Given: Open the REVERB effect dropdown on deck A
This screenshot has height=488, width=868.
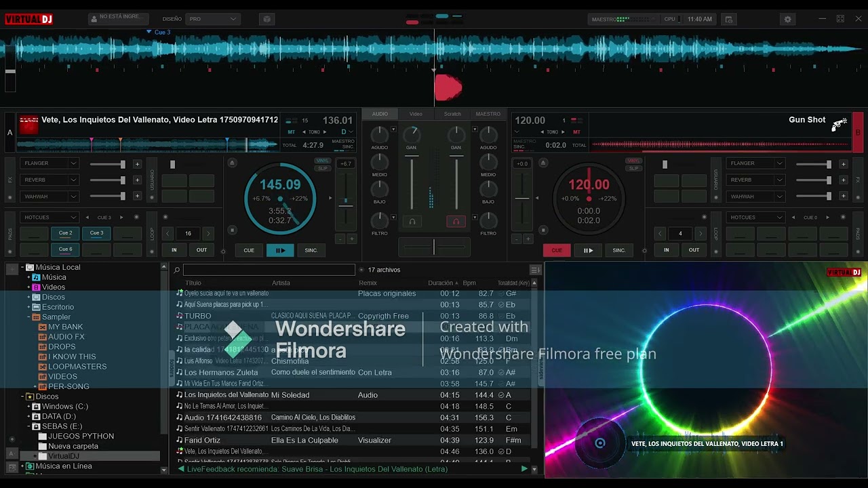Looking at the screenshot, I should pos(50,180).
